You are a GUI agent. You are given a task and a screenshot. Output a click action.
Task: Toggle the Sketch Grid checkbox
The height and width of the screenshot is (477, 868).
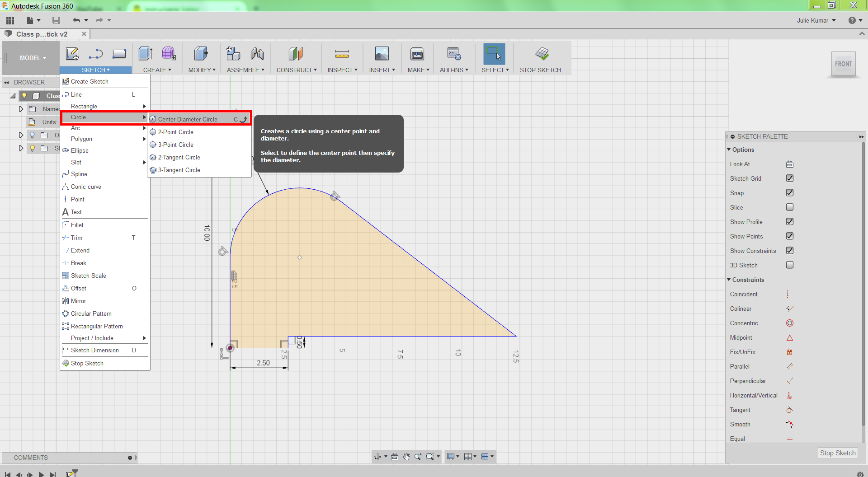coord(790,178)
